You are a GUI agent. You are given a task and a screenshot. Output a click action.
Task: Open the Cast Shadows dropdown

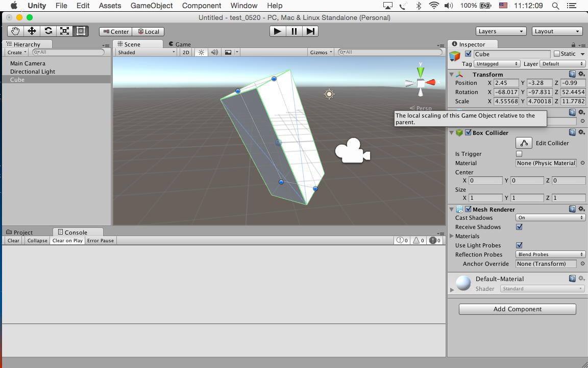(x=550, y=218)
